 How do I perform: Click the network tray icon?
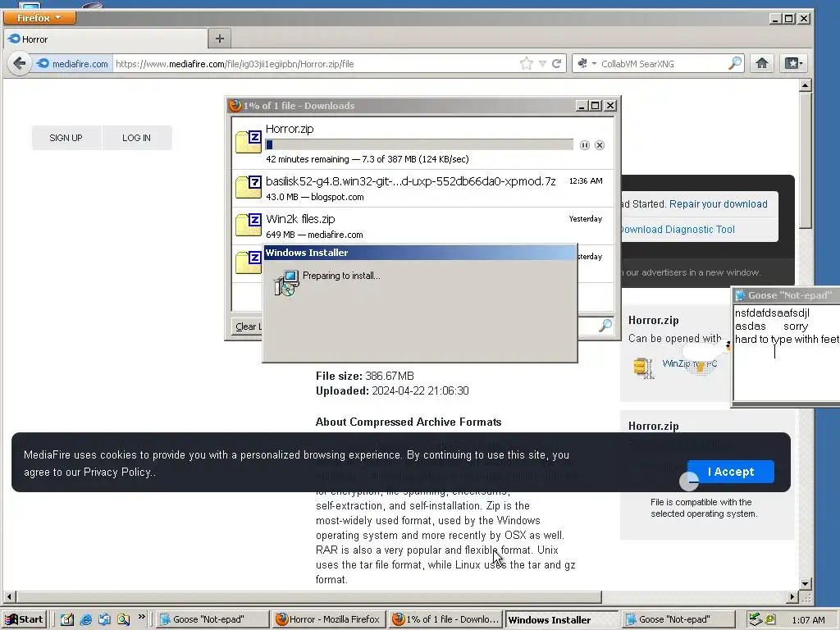tap(755, 619)
